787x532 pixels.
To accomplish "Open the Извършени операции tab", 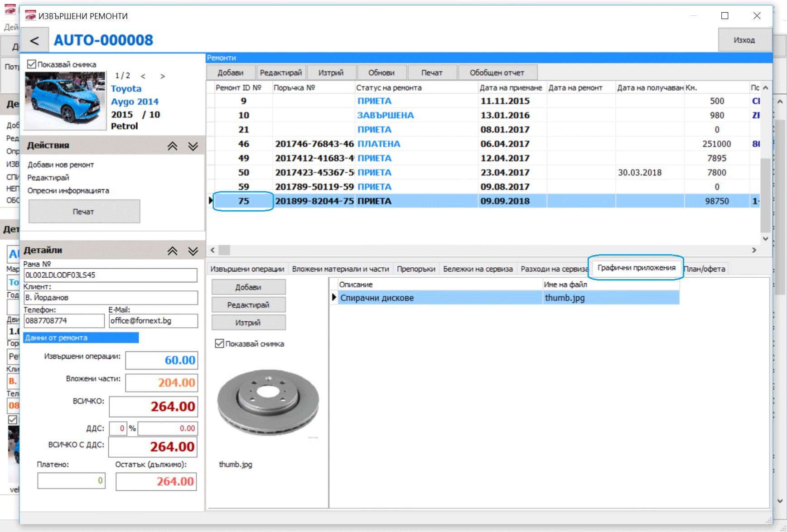I will tap(247, 269).
